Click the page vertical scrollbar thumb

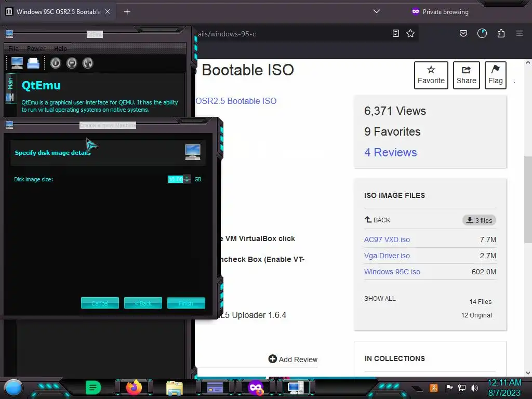(x=528, y=200)
